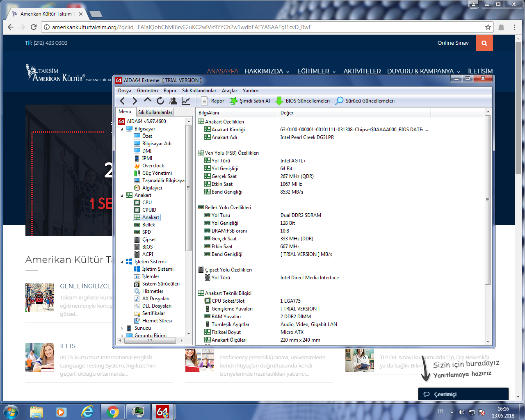Viewport: 525px width, 420px height.
Task: Select Bilgisayar Adı tree item
Action: pos(153,144)
